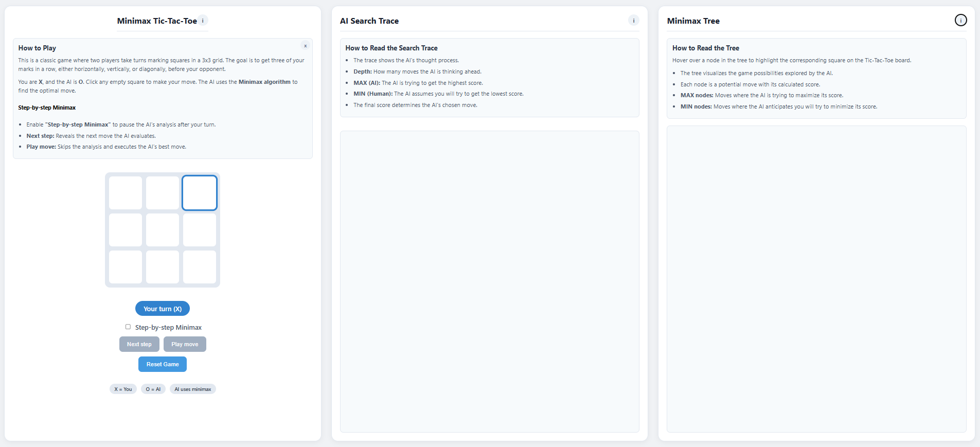Click the 'AI uses minimax' legend chip

[193, 389]
